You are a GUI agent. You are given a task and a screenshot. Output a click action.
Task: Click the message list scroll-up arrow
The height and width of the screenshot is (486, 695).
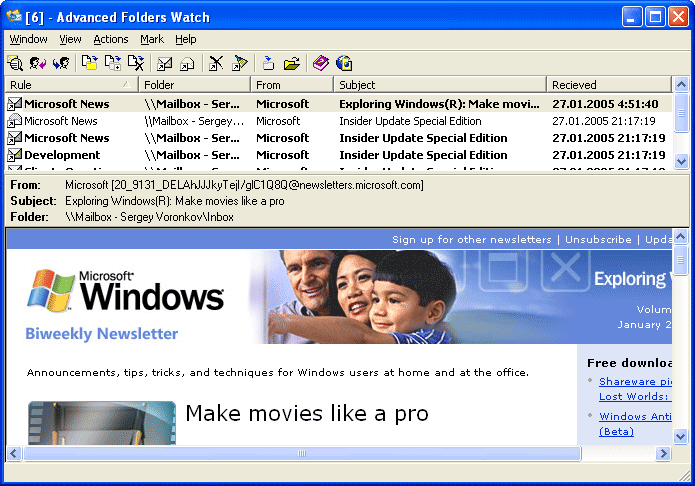coord(681,84)
